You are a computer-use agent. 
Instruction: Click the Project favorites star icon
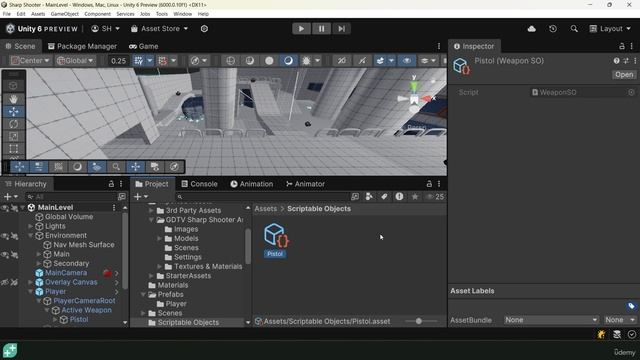coord(415,197)
